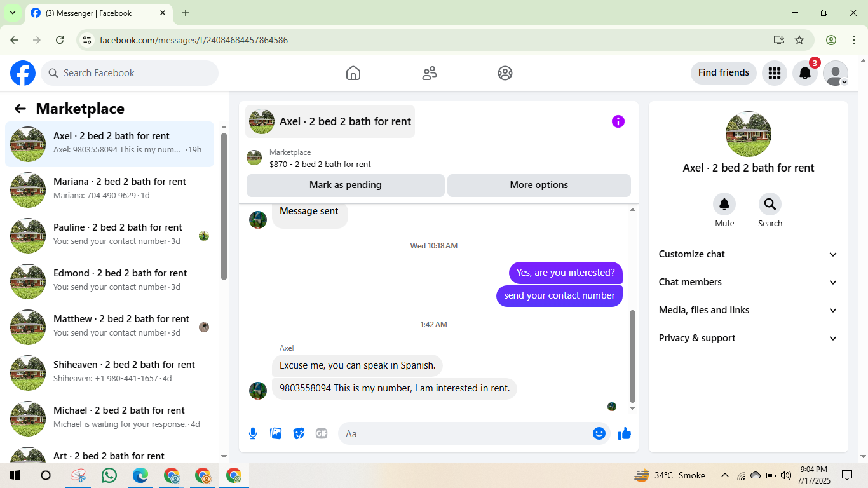Image resolution: width=868 pixels, height=488 pixels.
Task: Expand the Customize chat section
Action: [x=749, y=254]
